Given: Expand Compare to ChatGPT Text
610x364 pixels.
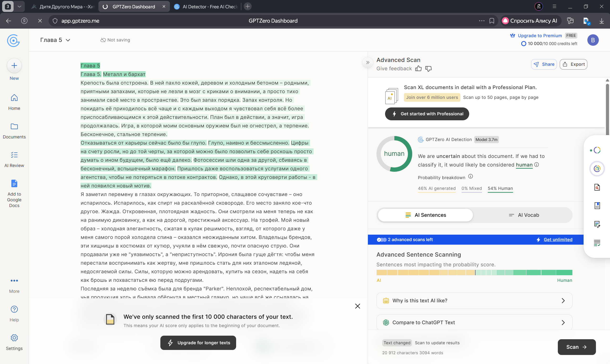Looking at the screenshot, I should [474, 322].
